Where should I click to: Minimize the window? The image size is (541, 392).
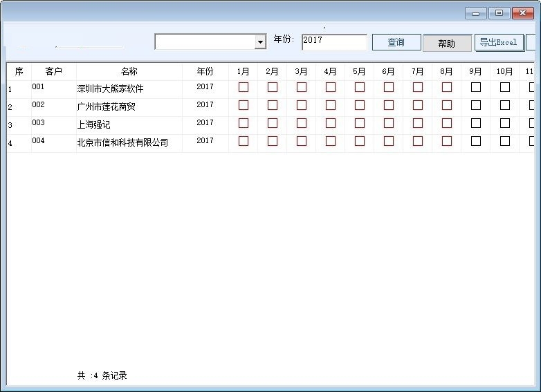pos(476,13)
